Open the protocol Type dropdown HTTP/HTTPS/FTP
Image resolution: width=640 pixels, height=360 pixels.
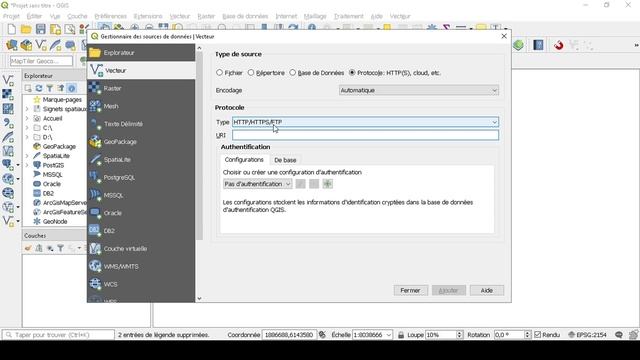tap(365, 122)
